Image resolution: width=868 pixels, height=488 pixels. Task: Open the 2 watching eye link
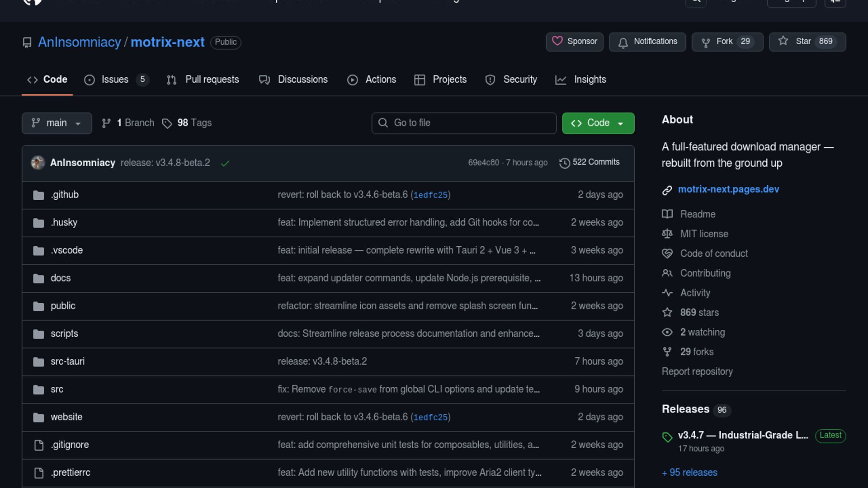702,332
